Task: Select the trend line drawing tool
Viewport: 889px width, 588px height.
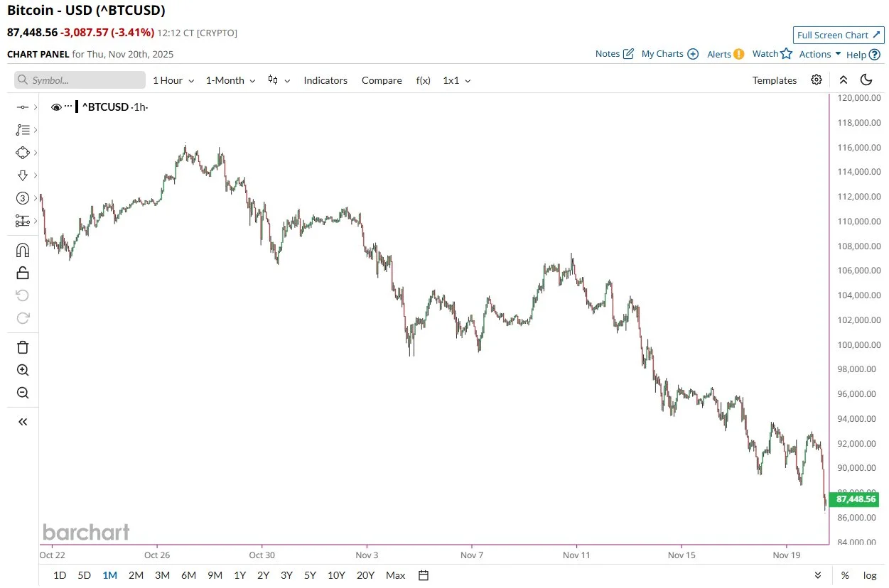Action: pyautogui.click(x=23, y=107)
